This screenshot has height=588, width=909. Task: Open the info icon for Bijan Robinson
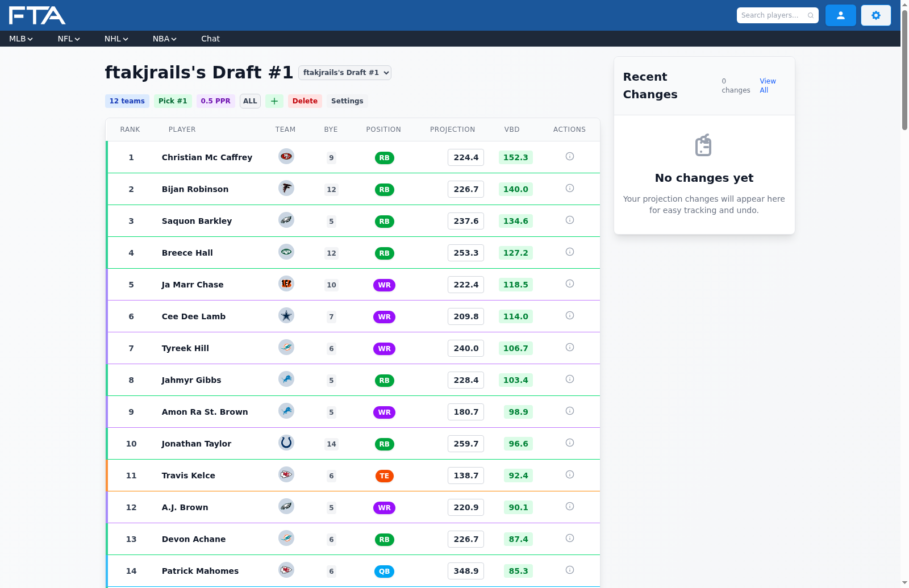569,188
